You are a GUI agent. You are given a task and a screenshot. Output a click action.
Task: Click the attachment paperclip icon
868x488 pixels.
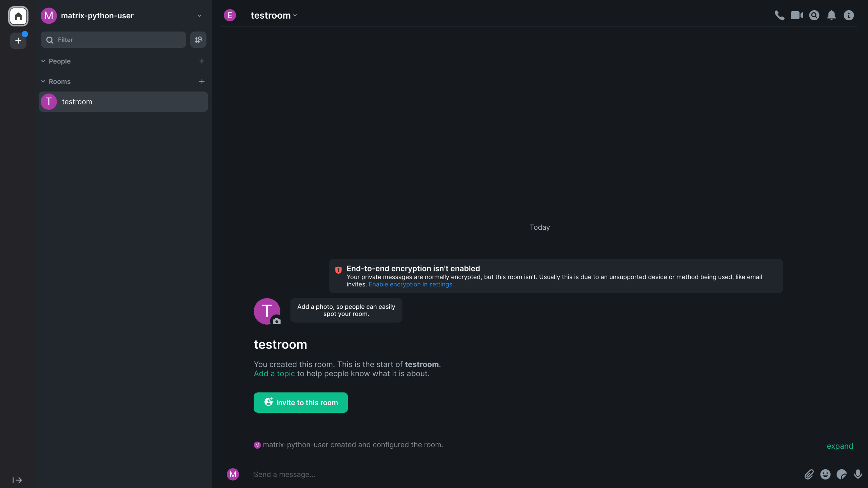coord(808,474)
